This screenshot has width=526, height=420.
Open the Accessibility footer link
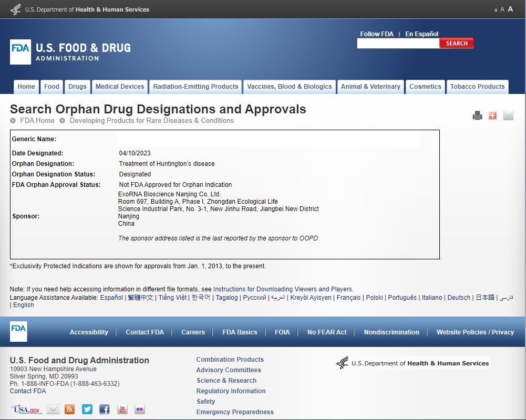click(x=89, y=332)
